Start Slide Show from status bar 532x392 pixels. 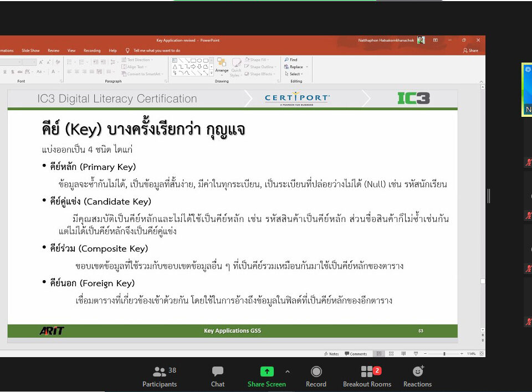click(x=416, y=354)
